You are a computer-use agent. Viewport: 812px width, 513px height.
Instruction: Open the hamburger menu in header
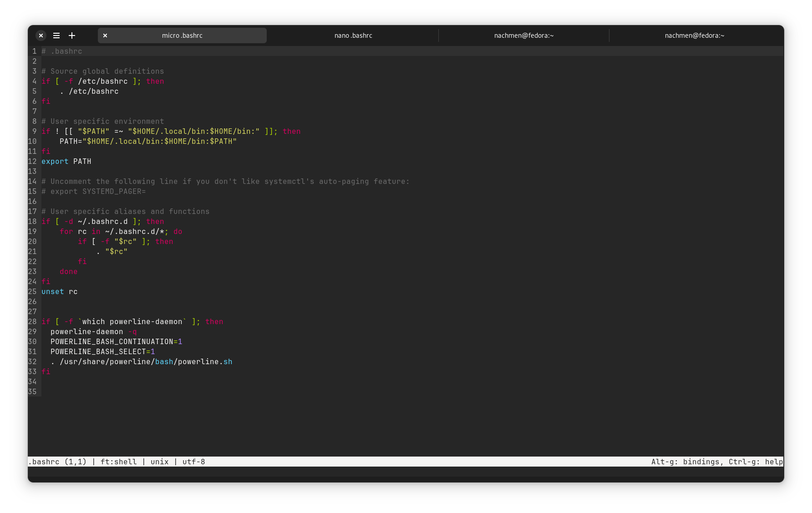[x=56, y=36]
